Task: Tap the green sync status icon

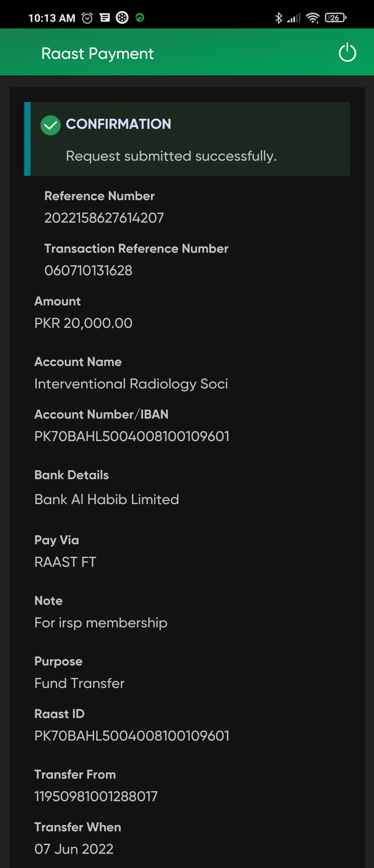Action: 140,18
